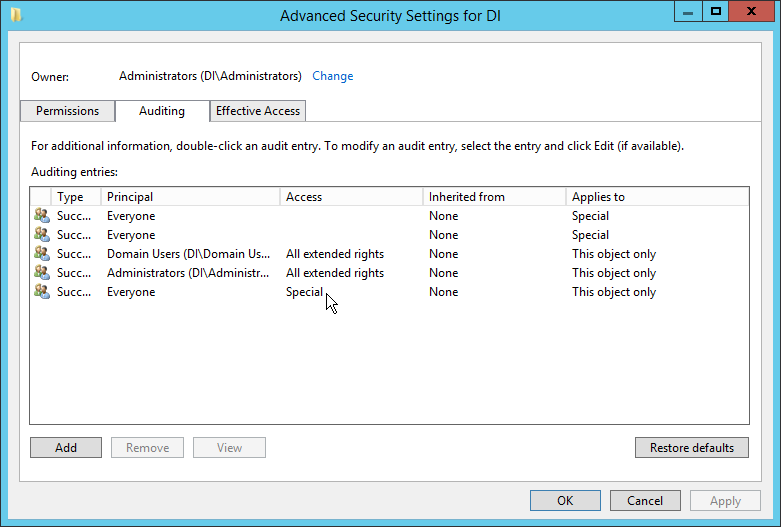Switch to the Permissions tab
This screenshot has width=781, height=527.
tap(67, 111)
